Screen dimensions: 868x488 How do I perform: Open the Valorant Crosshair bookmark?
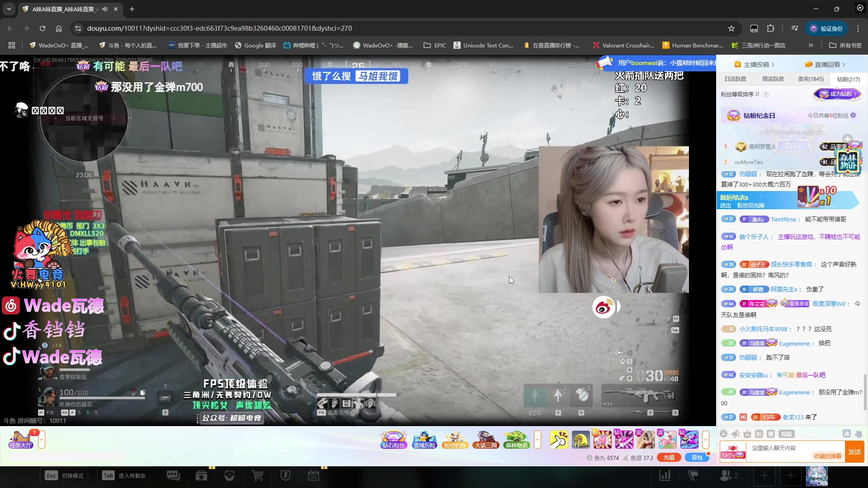tap(623, 45)
